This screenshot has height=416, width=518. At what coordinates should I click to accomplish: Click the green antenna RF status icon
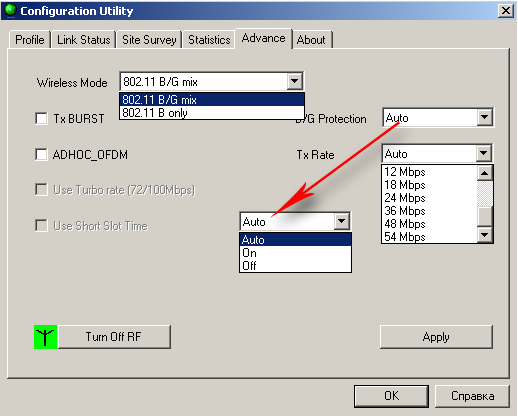coord(45,337)
